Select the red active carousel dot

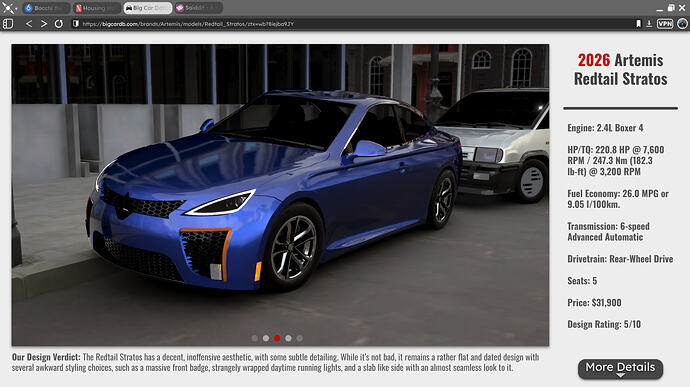pyautogui.click(x=277, y=338)
